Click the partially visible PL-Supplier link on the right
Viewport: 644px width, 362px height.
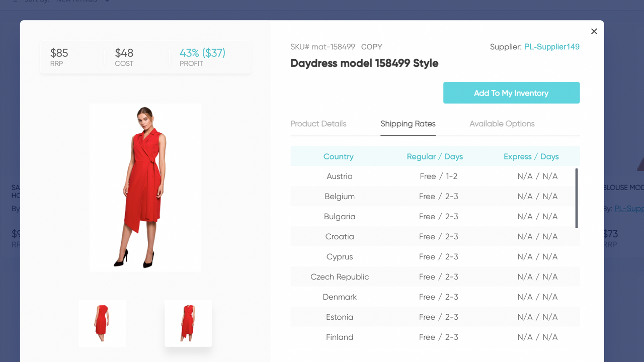(629, 208)
